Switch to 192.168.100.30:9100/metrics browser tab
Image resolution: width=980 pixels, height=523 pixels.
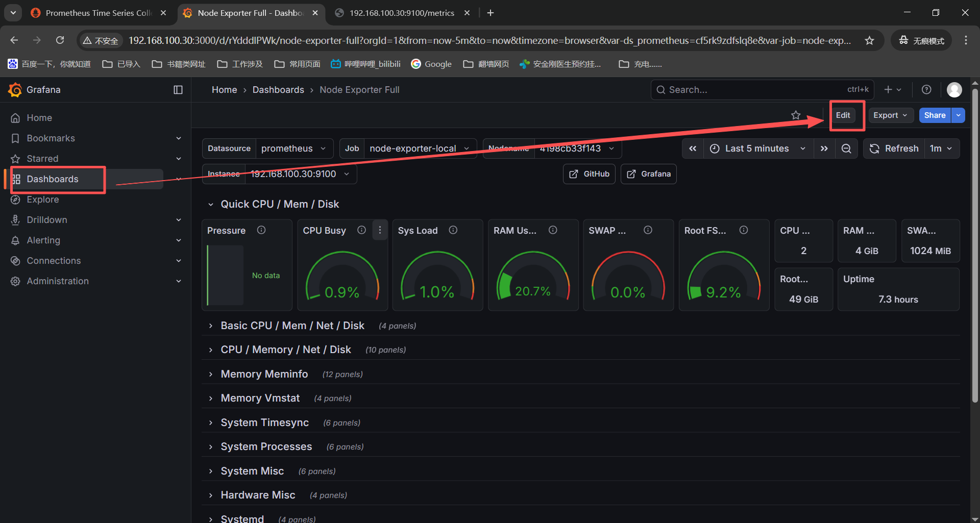tap(402, 13)
